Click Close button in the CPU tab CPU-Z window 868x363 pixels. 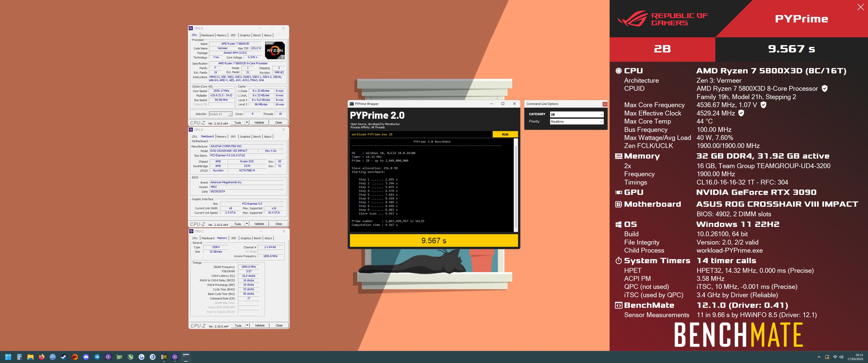(279, 123)
